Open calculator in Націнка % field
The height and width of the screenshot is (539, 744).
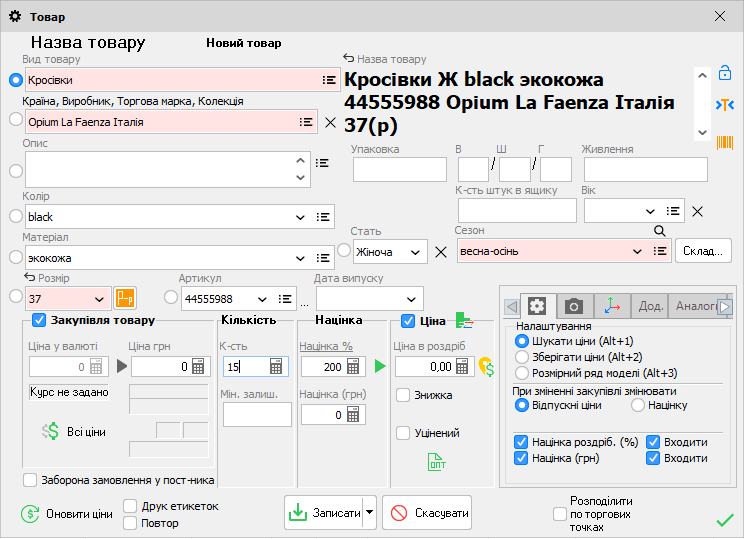tap(352, 367)
